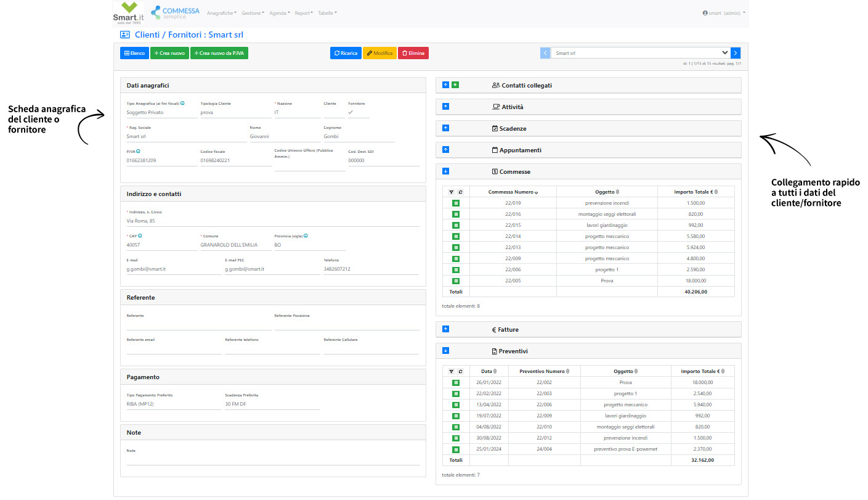Click the Crea nuovo button
The height and width of the screenshot is (500, 868).
coord(169,53)
